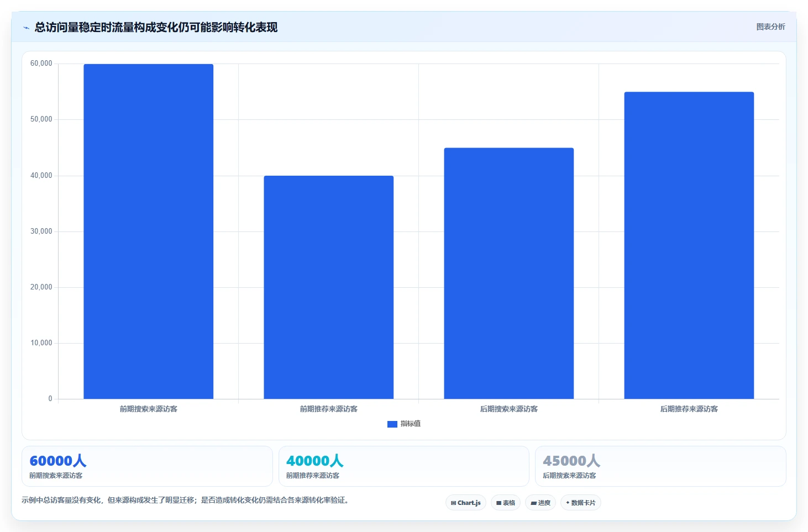Screen dimensions: 808x532
Task: Click the 表格 tag
Action: click(505, 503)
